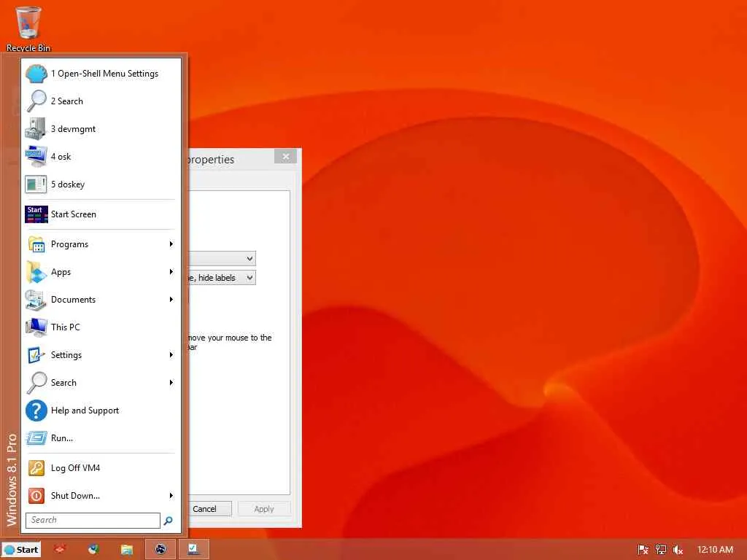Expand the Shut Down options arrow
The image size is (747, 560).
pyautogui.click(x=171, y=495)
